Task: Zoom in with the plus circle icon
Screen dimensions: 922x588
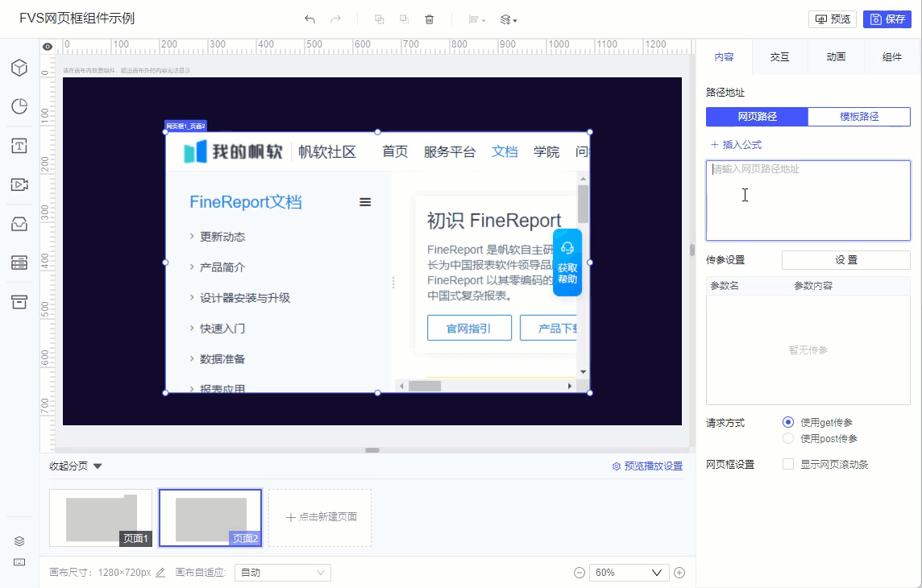Action: tap(679, 573)
